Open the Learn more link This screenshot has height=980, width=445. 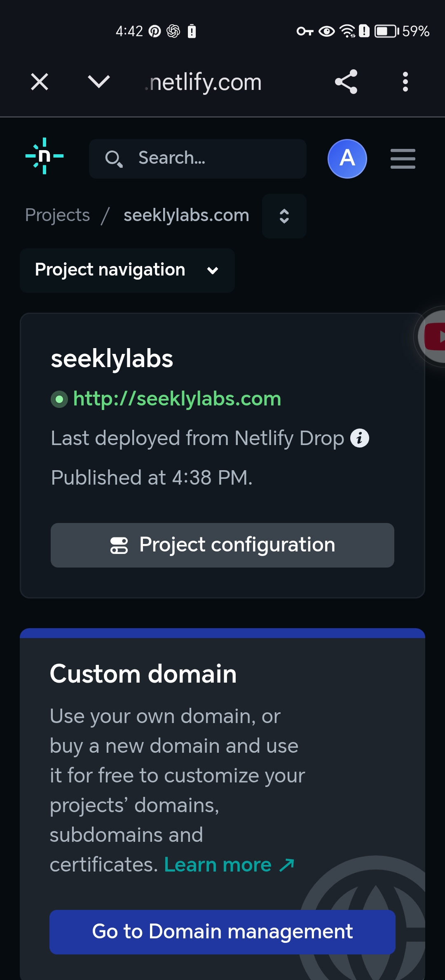pyautogui.click(x=229, y=865)
